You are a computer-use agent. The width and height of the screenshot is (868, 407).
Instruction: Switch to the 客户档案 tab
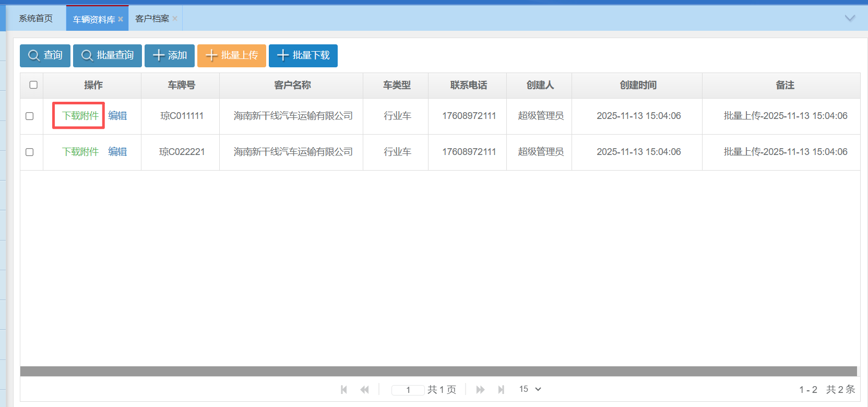tap(152, 19)
